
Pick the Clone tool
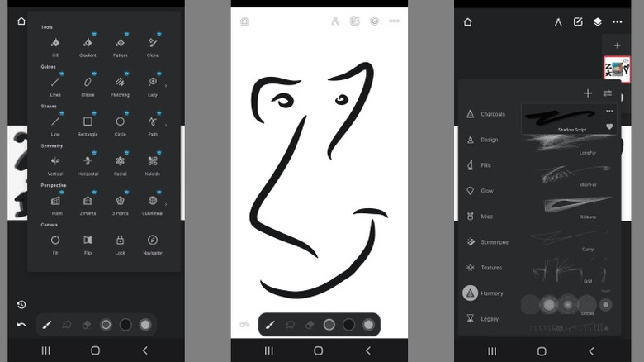(153, 43)
